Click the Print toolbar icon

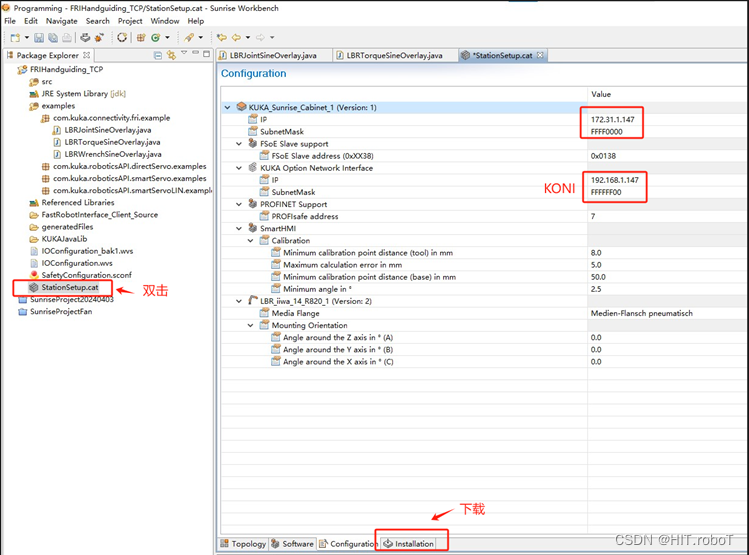click(x=67, y=37)
